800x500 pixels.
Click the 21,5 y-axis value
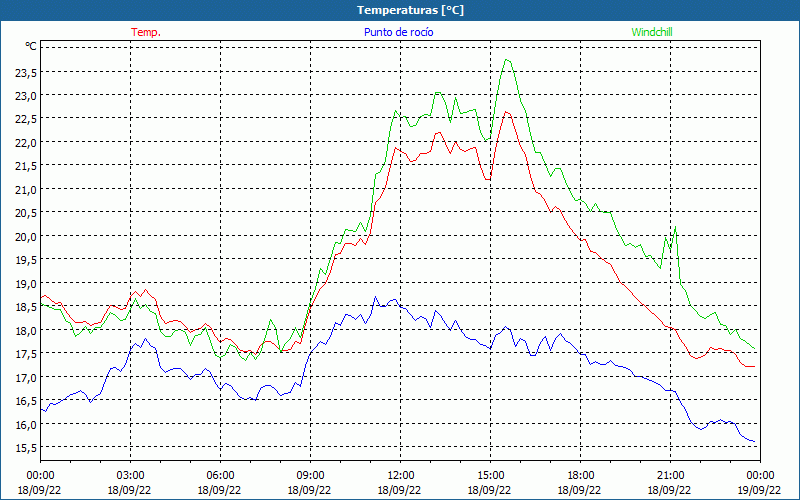click(26, 166)
